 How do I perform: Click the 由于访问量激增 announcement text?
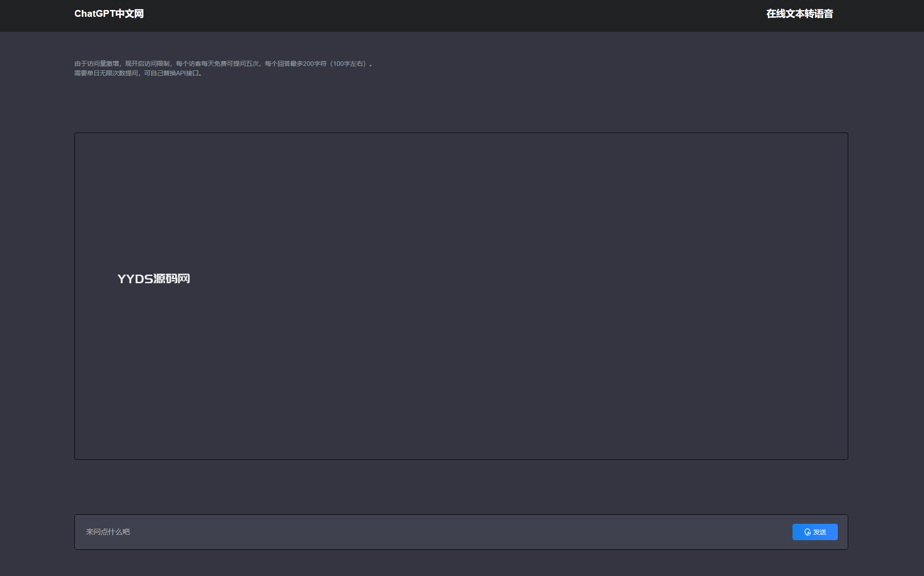97,64
